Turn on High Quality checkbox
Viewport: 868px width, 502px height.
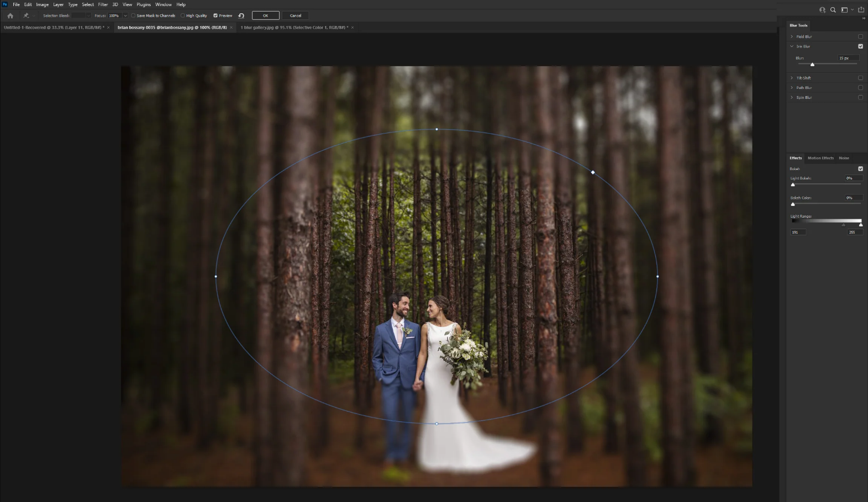[x=183, y=16]
